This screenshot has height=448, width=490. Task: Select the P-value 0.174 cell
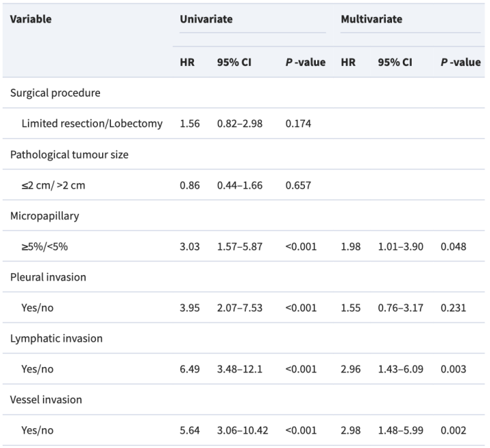click(298, 123)
